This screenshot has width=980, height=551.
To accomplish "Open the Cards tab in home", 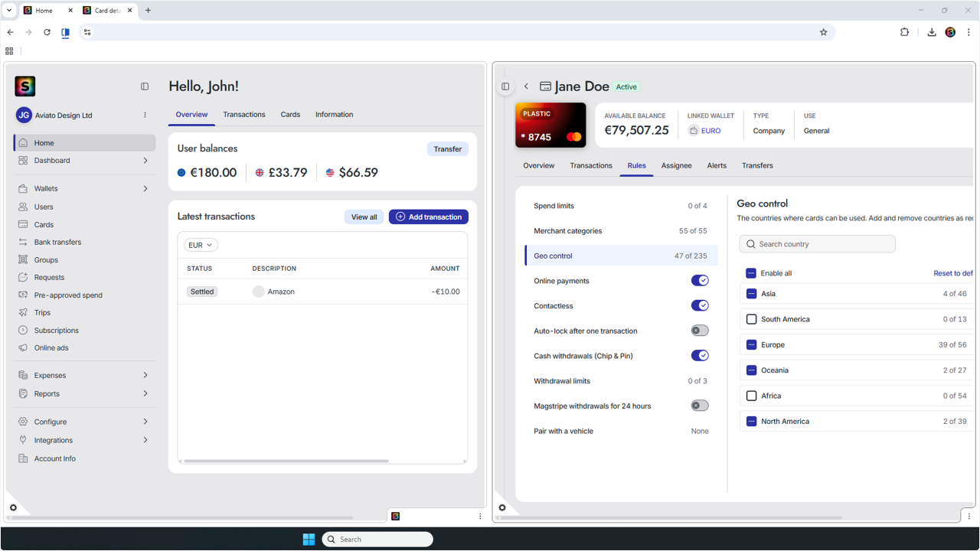I will click(290, 115).
